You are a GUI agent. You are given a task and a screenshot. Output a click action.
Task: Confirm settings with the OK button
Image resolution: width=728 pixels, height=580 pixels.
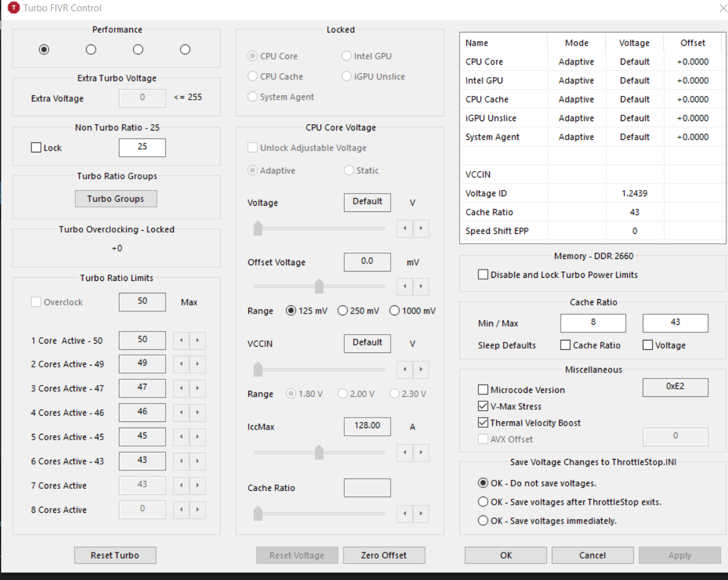(505, 555)
